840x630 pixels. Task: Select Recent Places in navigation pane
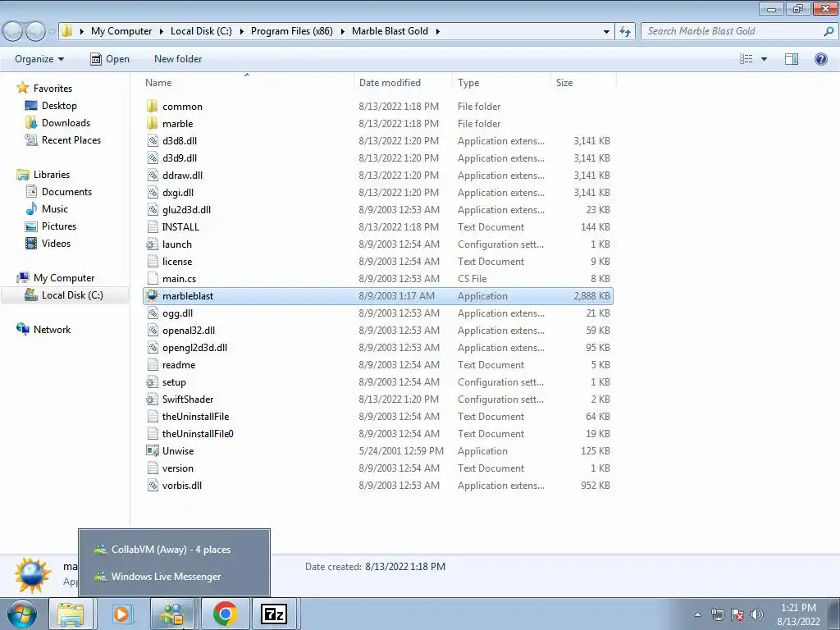click(x=71, y=139)
